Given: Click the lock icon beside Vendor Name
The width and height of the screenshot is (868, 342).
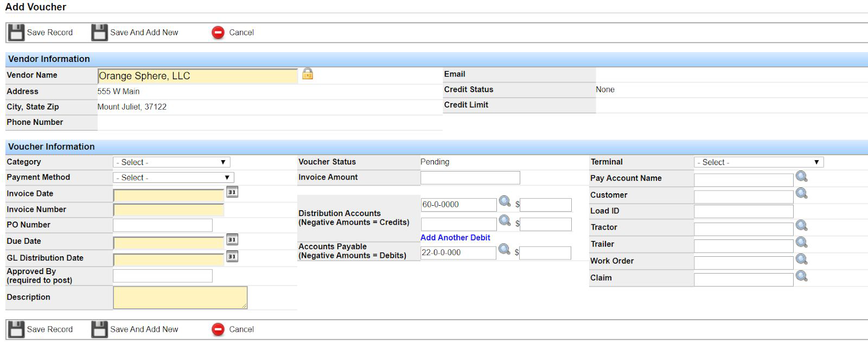Looking at the screenshot, I should [x=308, y=73].
